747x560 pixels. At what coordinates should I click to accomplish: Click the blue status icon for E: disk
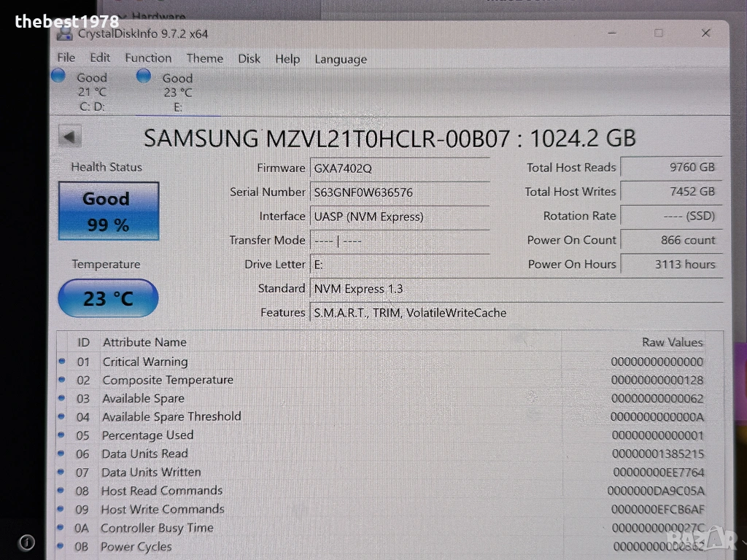pyautogui.click(x=144, y=76)
